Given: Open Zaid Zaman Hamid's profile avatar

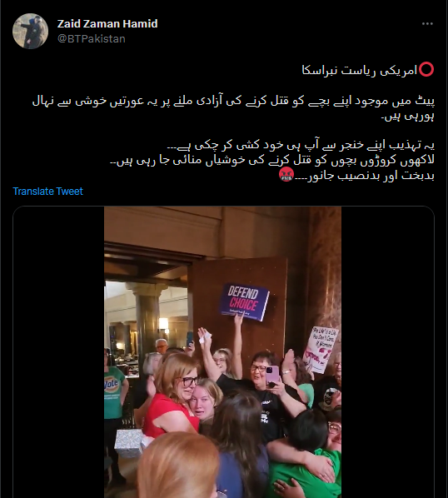Looking at the screenshot, I should pyautogui.click(x=30, y=31).
